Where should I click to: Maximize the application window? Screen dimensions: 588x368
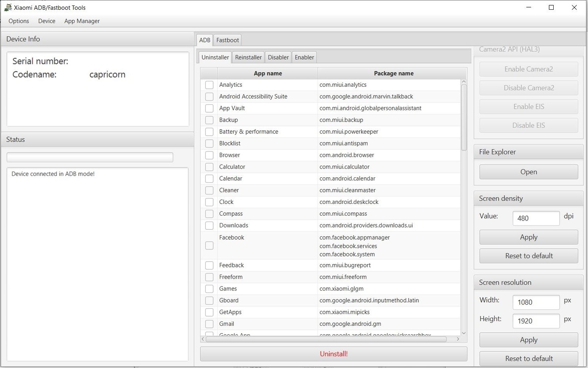click(x=551, y=7)
